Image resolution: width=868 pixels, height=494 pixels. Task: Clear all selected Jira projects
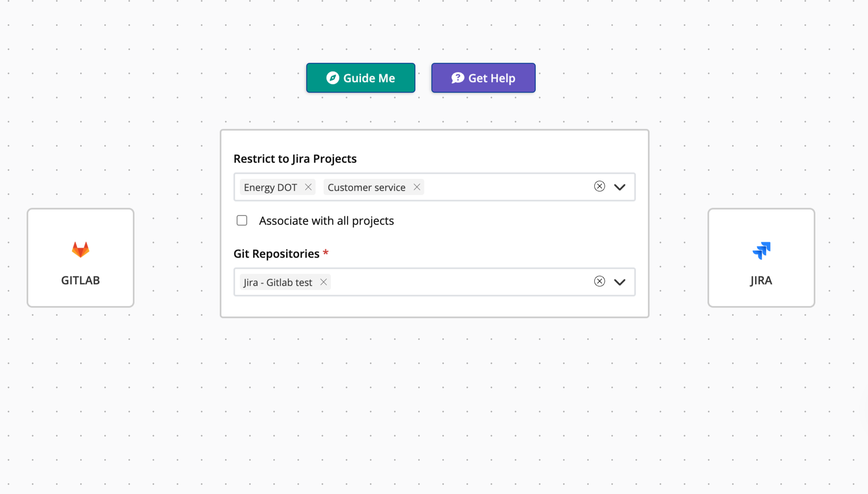pos(599,186)
